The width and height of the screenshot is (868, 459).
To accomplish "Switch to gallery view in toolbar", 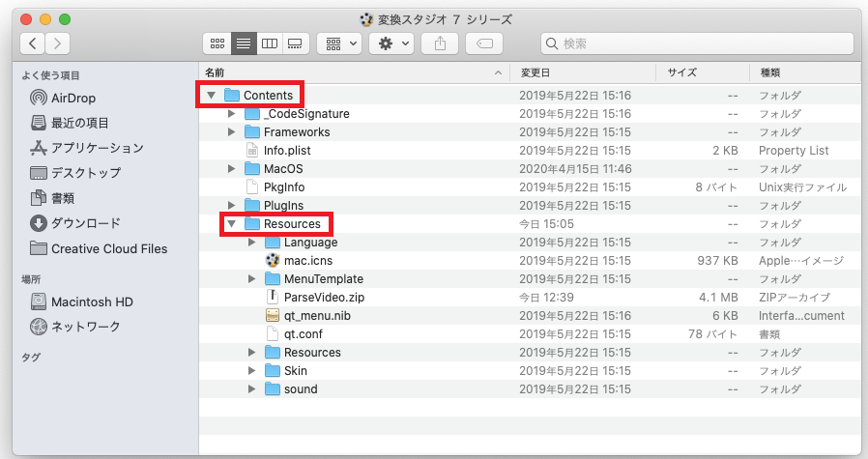I will 296,43.
